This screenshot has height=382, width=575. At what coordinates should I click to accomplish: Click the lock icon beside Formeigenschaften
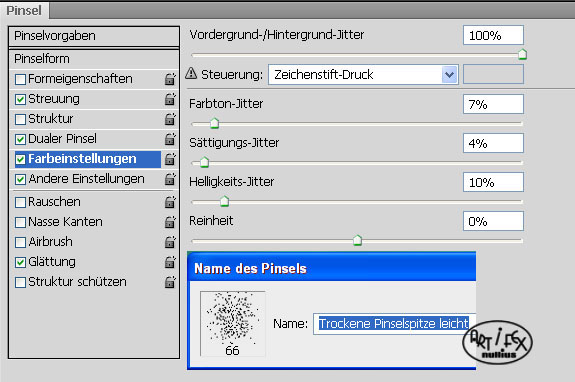coord(170,79)
